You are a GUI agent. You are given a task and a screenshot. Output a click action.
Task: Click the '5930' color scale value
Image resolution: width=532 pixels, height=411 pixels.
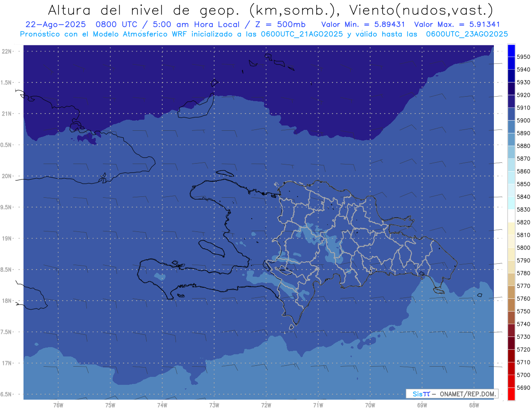click(x=524, y=82)
